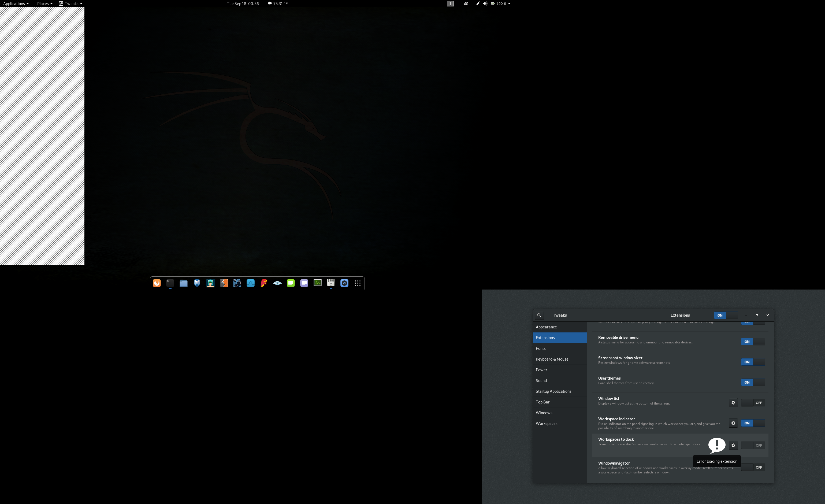Disable the Removable drive menu extension
This screenshot has width=825, height=504.
(753, 342)
